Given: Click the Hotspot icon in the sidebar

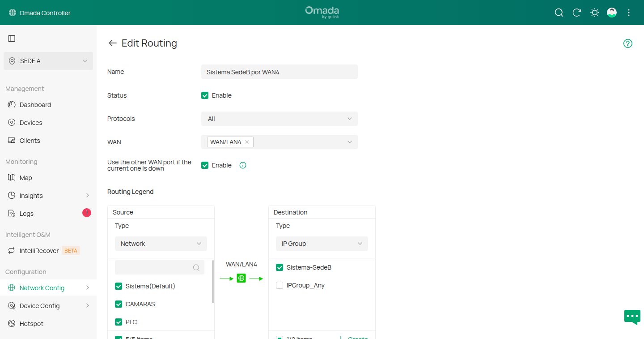Looking at the screenshot, I should pyautogui.click(x=12, y=324).
